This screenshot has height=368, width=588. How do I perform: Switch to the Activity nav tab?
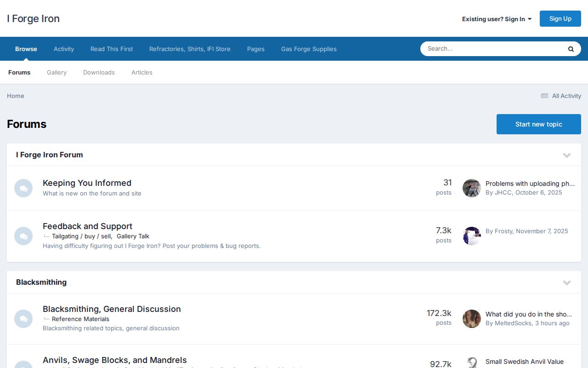(x=64, y=49)
